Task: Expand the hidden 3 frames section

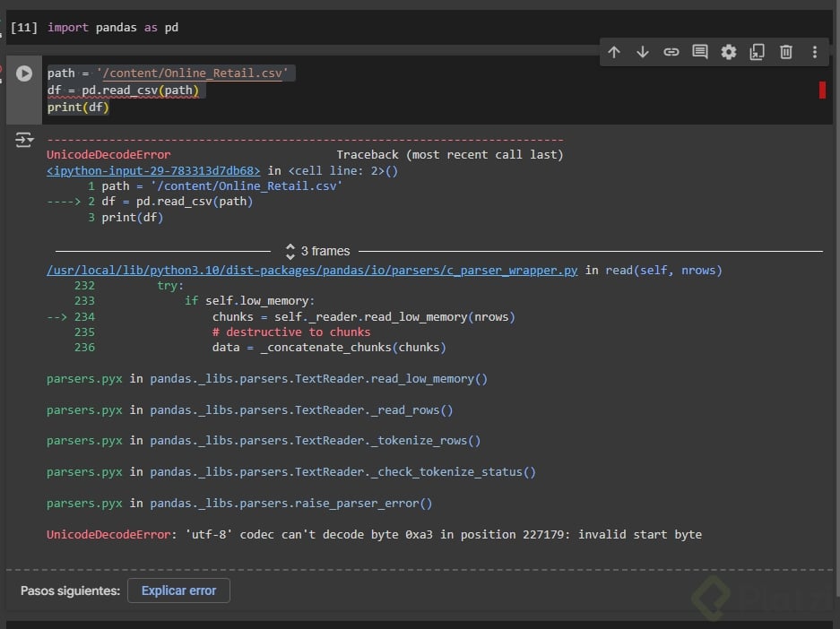Action: point(317,251)
